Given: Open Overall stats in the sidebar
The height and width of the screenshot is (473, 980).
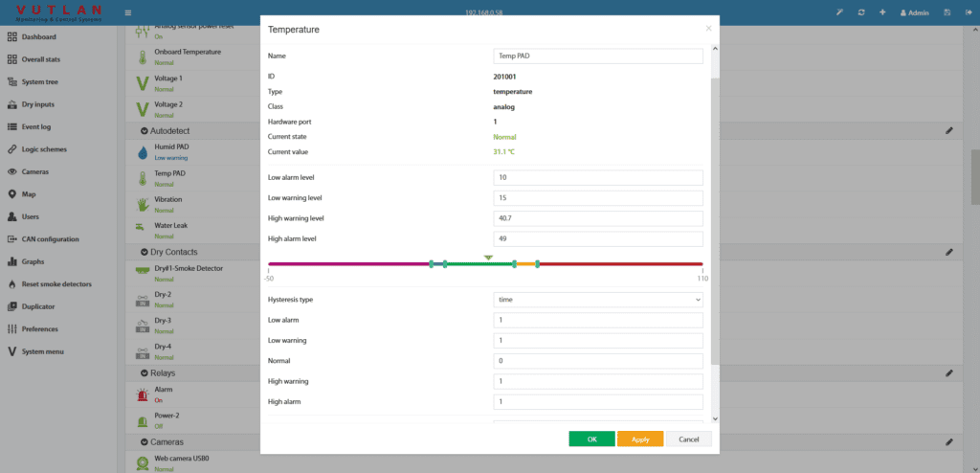Looking at the screenshot, I should point(33,59).
